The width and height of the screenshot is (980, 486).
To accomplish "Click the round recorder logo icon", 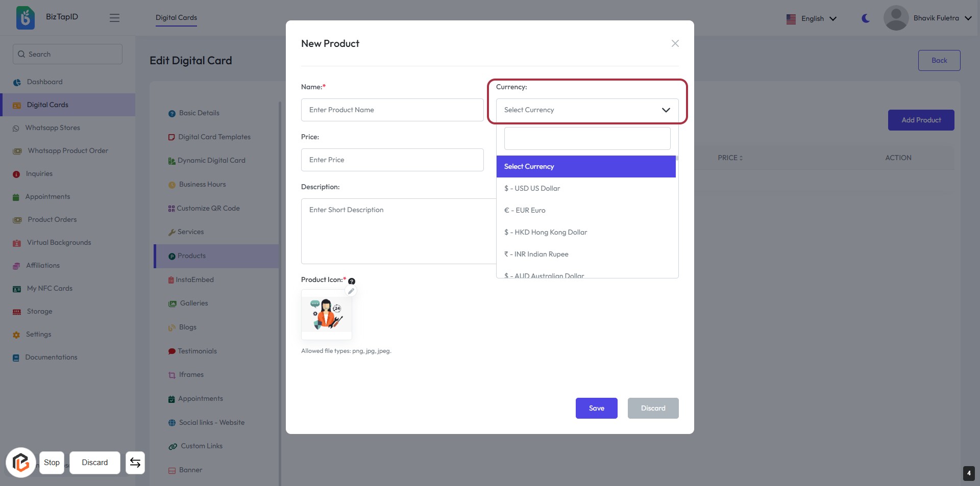I will pyautogui.click(x=21, y=463).
